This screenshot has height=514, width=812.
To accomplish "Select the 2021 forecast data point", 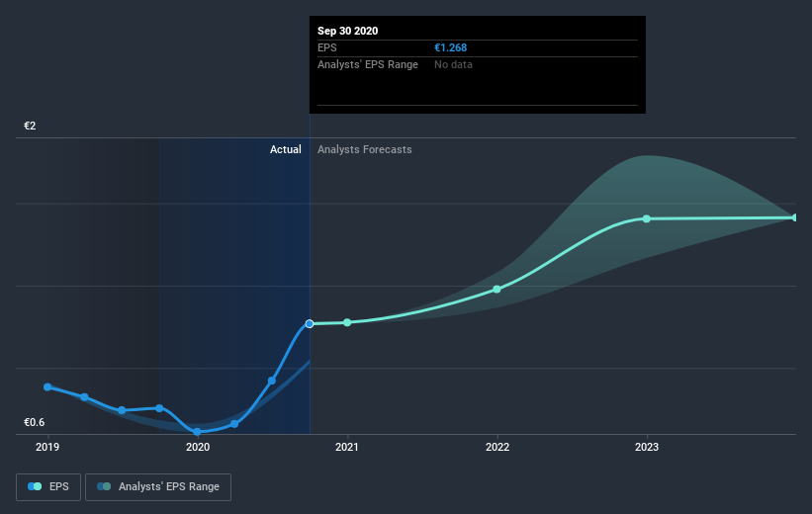I will (347, 322).
